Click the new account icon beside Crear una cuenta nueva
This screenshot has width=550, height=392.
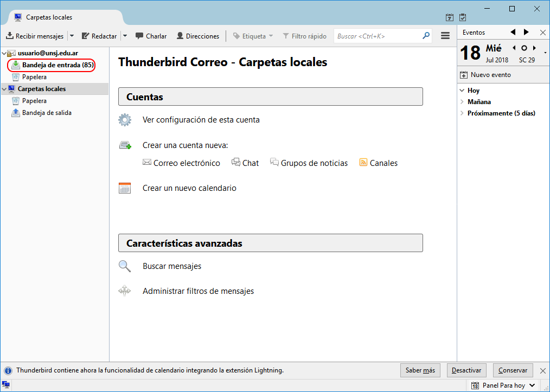click(x=125, y=145)
